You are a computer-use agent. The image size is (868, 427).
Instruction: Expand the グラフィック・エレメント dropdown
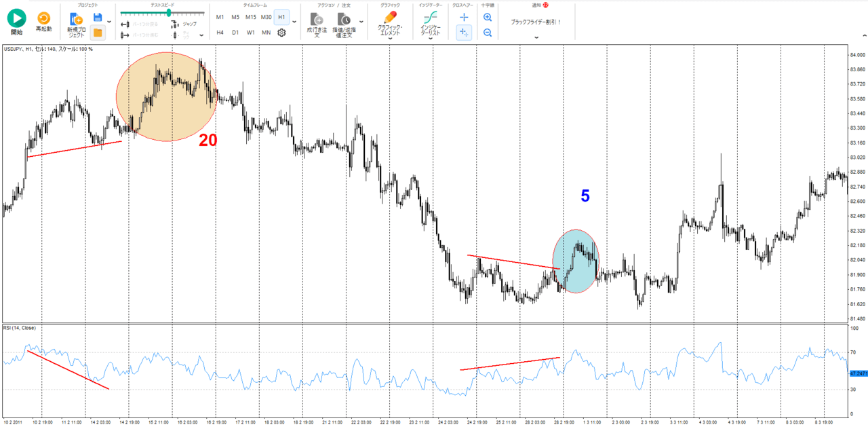coord(391,39)
